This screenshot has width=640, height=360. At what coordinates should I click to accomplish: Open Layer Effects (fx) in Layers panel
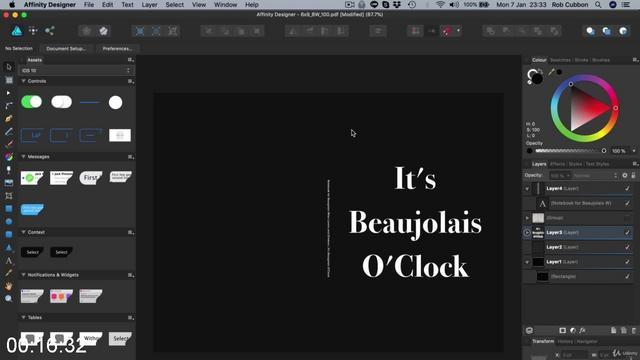(582, 330)
